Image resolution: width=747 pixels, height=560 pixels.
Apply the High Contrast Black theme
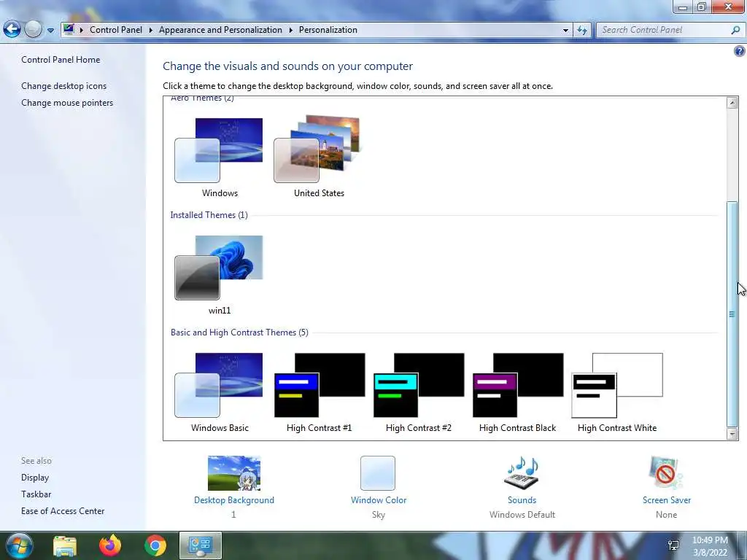[x=517, y=392]
